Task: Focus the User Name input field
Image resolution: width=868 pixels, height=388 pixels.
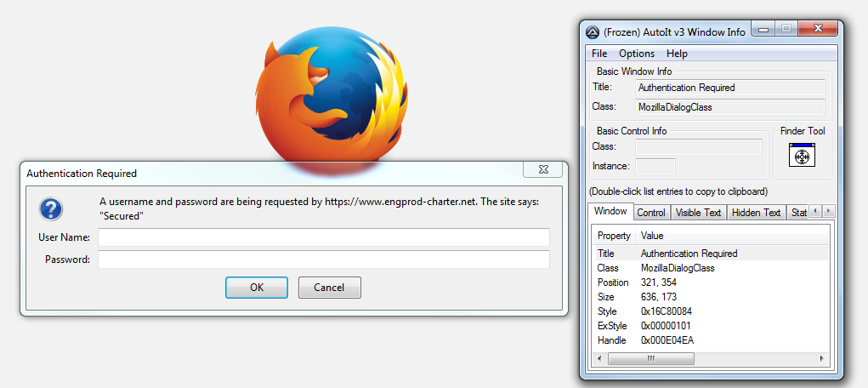Action: tap(324, 237)
